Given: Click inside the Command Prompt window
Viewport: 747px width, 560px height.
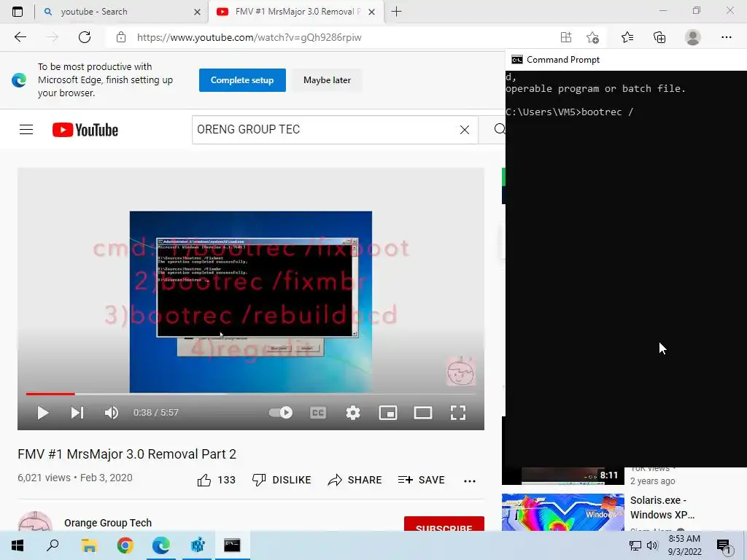Looking at the screenshot, I should (x=626, y=268).
